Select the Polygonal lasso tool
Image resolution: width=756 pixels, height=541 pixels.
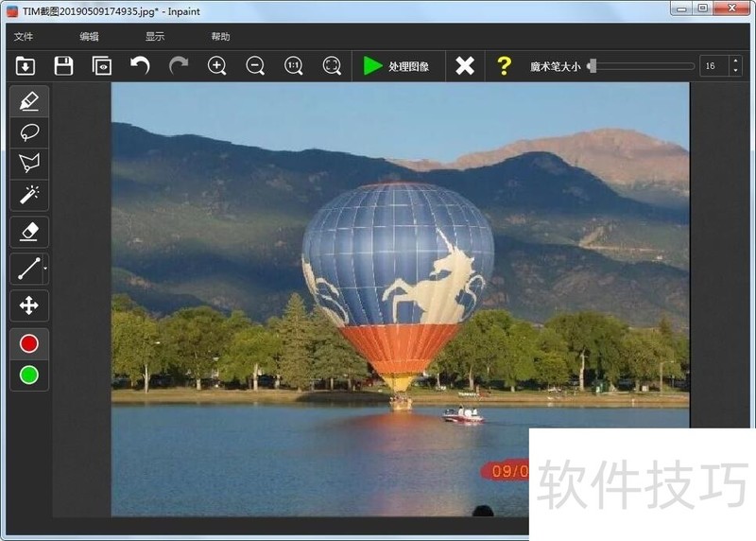(29, 164)
